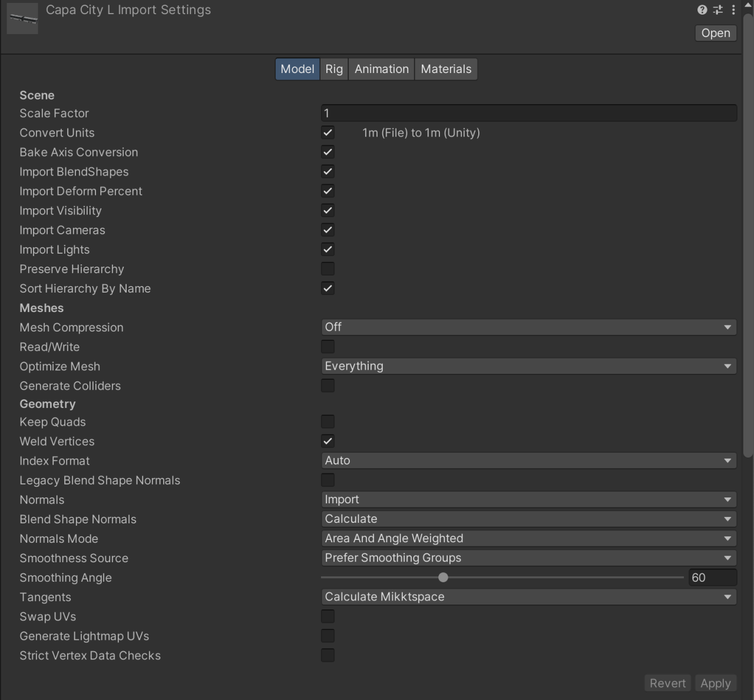Enable Generate Lightmap UVs checkbox

pos(328,636)
